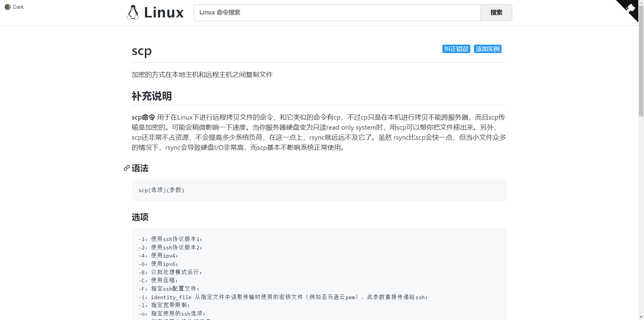The height and width of the screenshot is (320, 644).
Task: Enable dark theme via Dark label
Action: point(18,7)
